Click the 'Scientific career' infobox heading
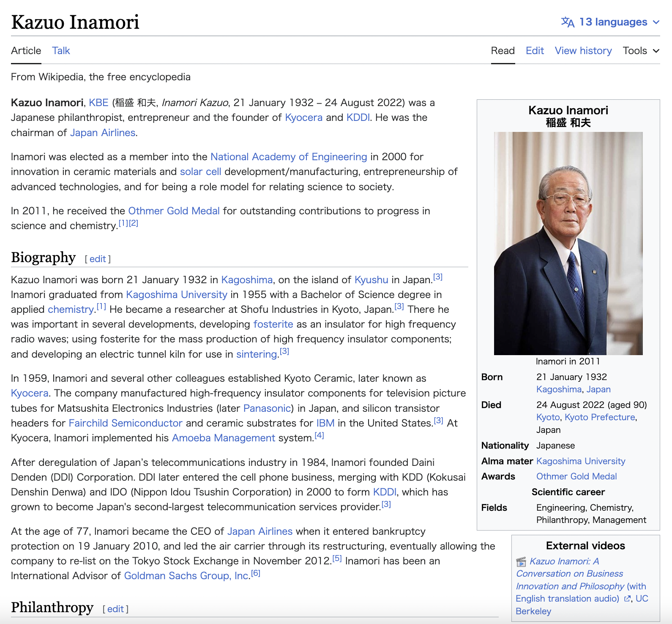The height and width of the screenshot is (624, 672). click(568, 492)
